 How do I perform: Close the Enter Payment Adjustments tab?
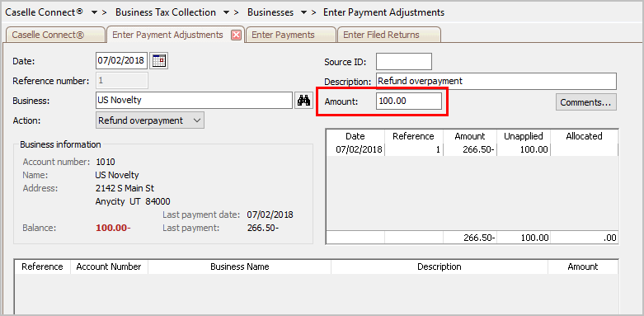click(x=236, y=35)
